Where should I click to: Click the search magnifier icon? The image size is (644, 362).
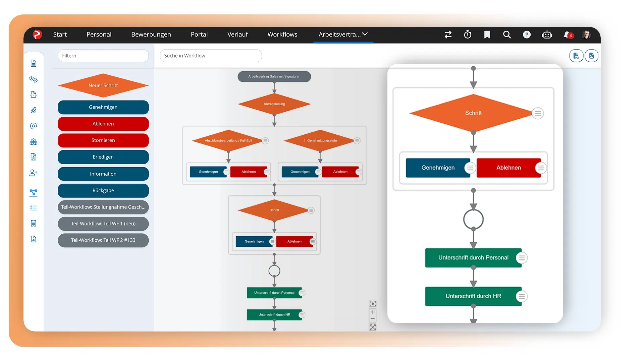[x=507, y=35]
